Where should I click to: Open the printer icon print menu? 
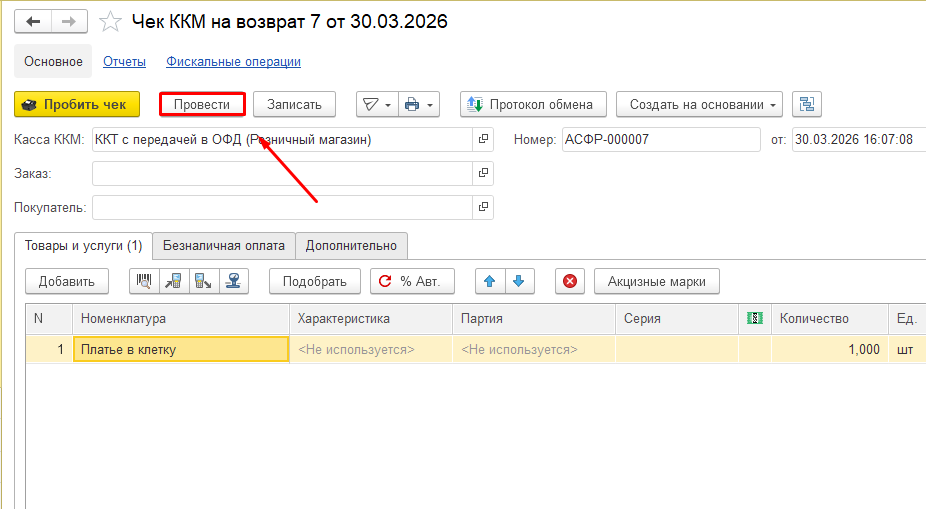click(x=419, y=105)
